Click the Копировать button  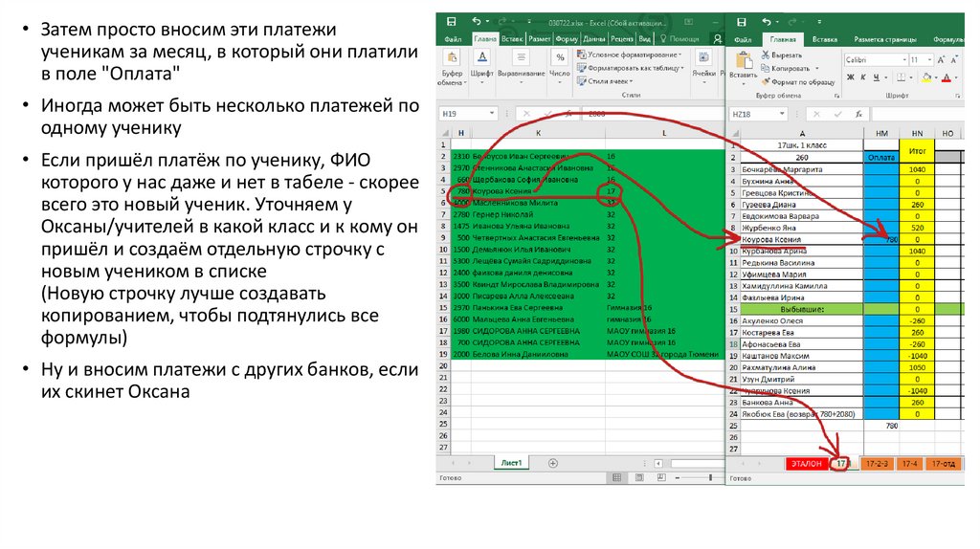pos(791,68)
